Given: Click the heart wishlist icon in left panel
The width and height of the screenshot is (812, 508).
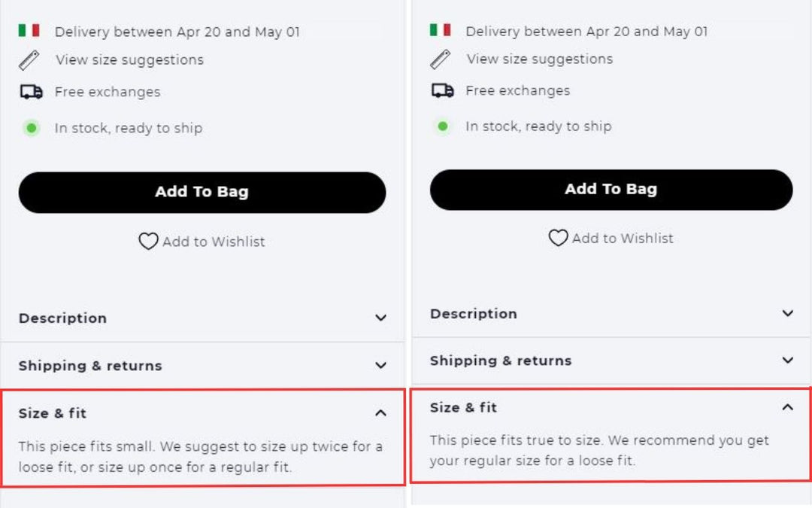Looking at the screenshot, I should pos(148,242).
